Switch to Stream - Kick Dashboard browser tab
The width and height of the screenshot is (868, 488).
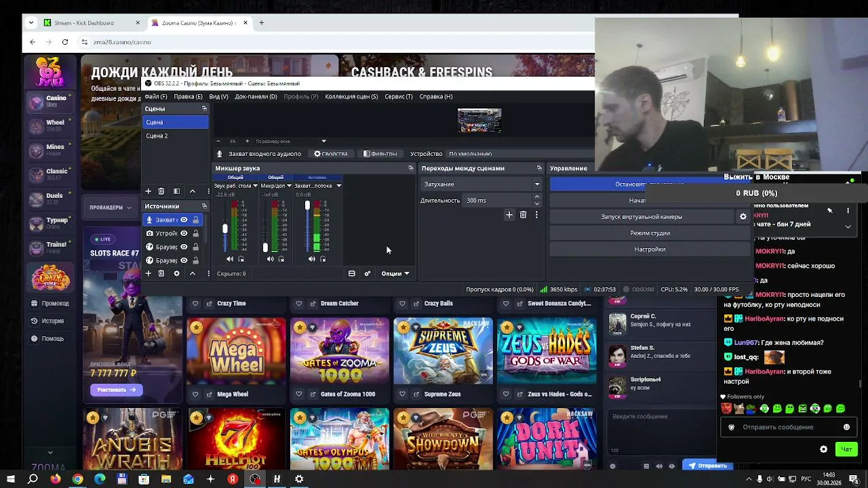[92, 23]
